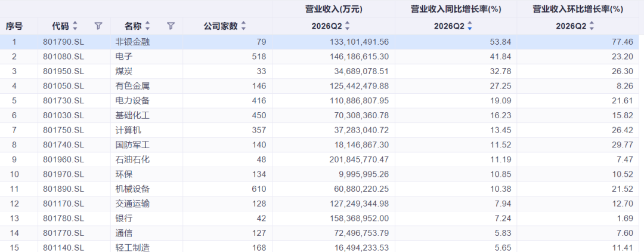Click code 801050.SL

[63, 86]
